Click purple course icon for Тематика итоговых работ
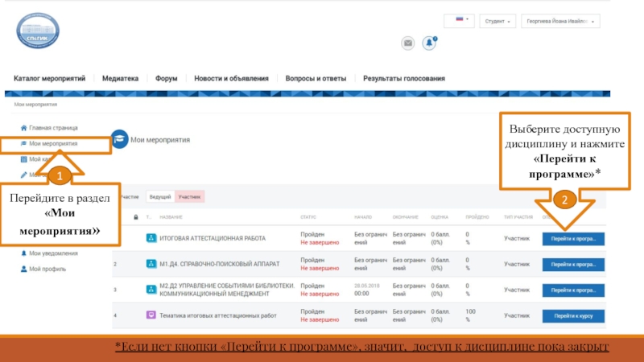 click(x=151, y=315)
